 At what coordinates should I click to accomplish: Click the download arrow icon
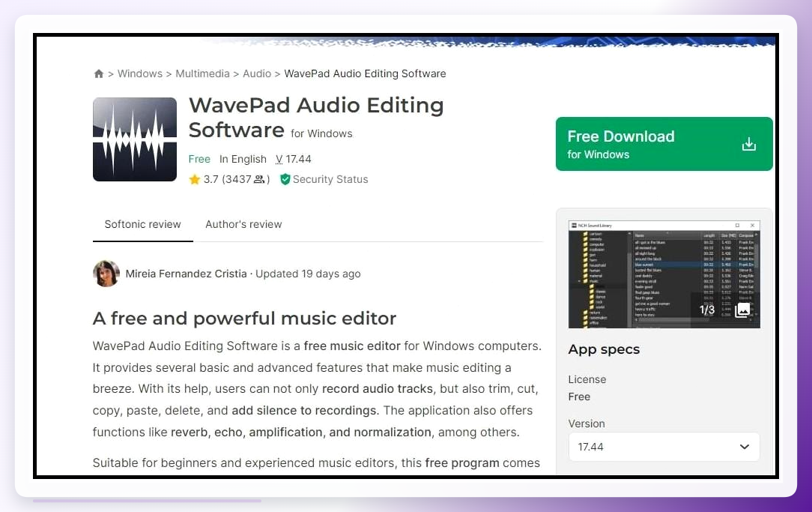tap(749, 144)
